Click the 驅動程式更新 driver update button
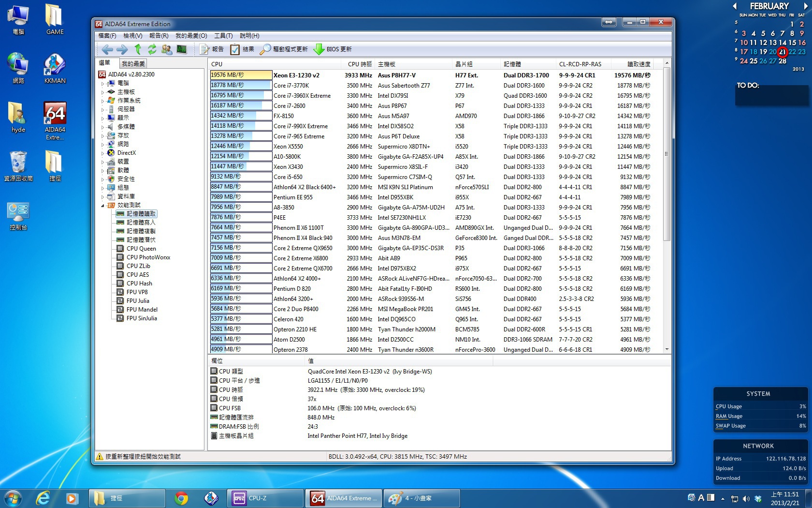This screenshot has height=508, width=812. coord(284,49)
